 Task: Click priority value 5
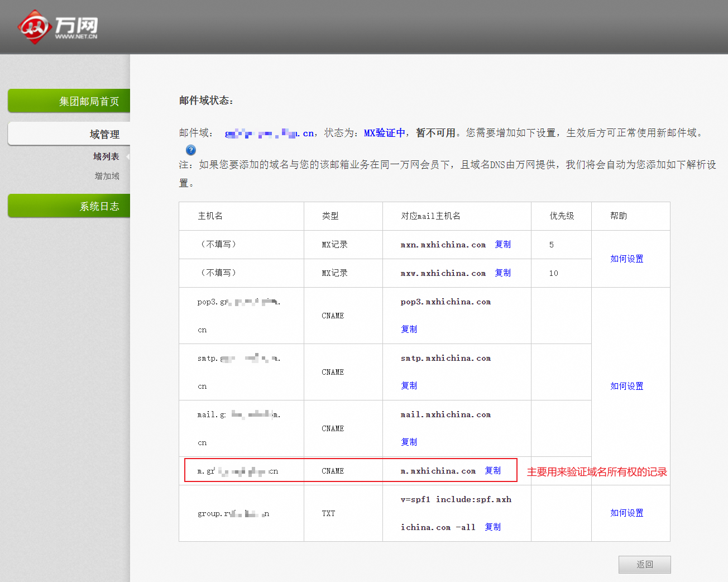[552, 245]
